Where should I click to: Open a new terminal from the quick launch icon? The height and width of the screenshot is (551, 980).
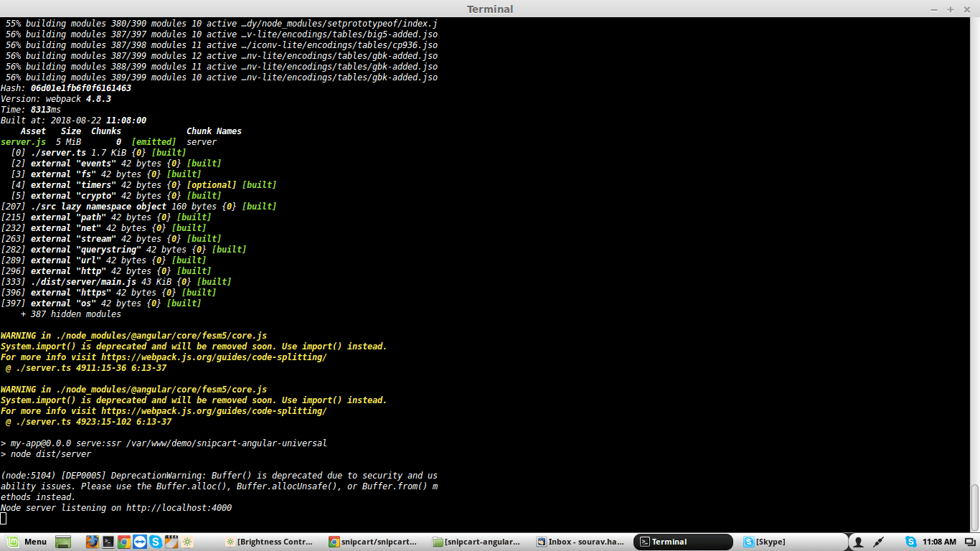[x=108, y=542]
